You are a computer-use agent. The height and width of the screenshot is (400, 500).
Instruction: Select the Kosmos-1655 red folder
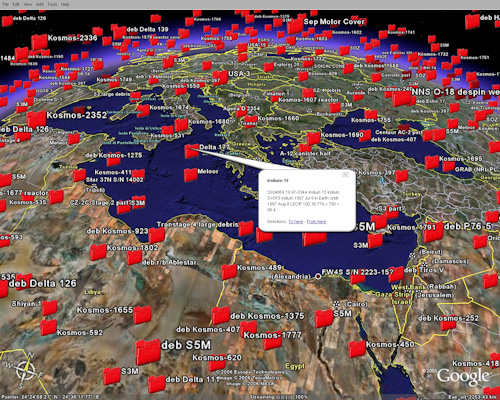[142, 315]
